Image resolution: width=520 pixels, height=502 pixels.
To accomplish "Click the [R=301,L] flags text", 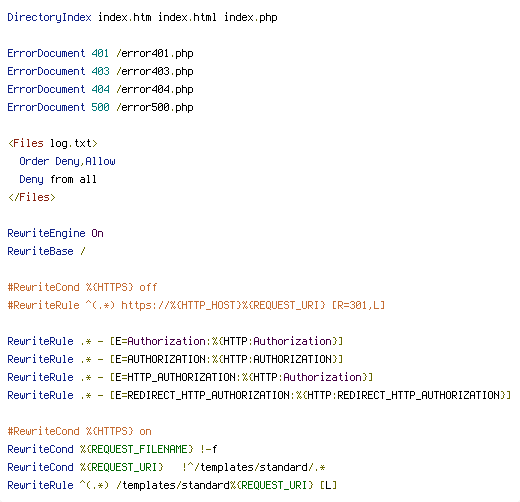I will pyautogui.click(x=358, y=305).
